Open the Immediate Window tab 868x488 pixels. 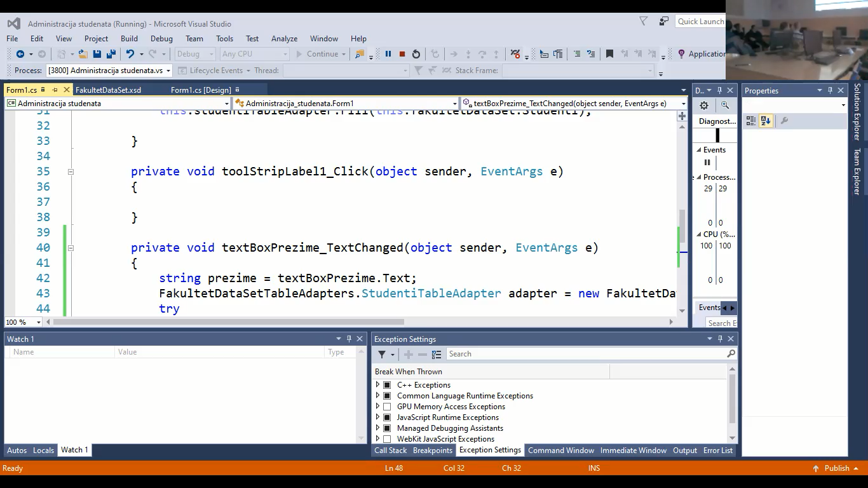point(633,451)
